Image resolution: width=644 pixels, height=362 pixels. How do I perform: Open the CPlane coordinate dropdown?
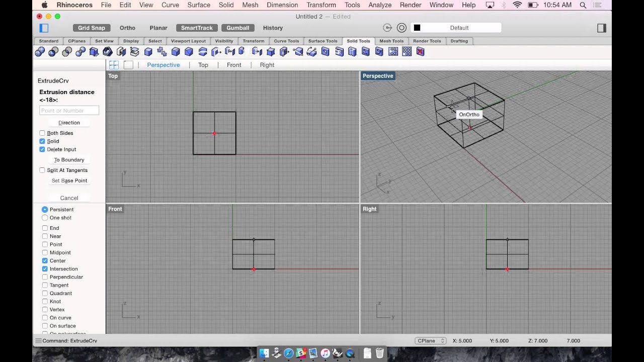click(x=431, y=341)
